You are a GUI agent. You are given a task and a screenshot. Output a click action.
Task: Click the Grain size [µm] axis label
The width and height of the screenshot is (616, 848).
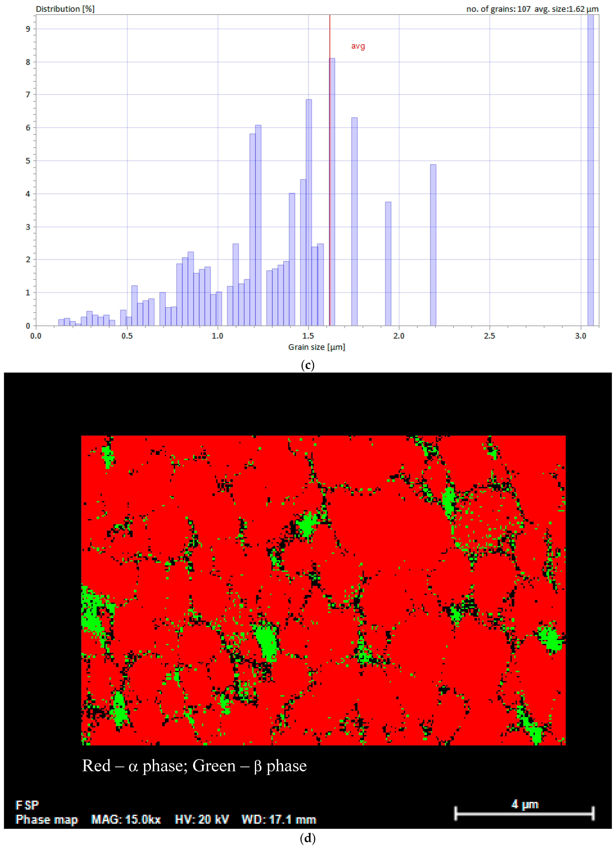pos(317,347)
